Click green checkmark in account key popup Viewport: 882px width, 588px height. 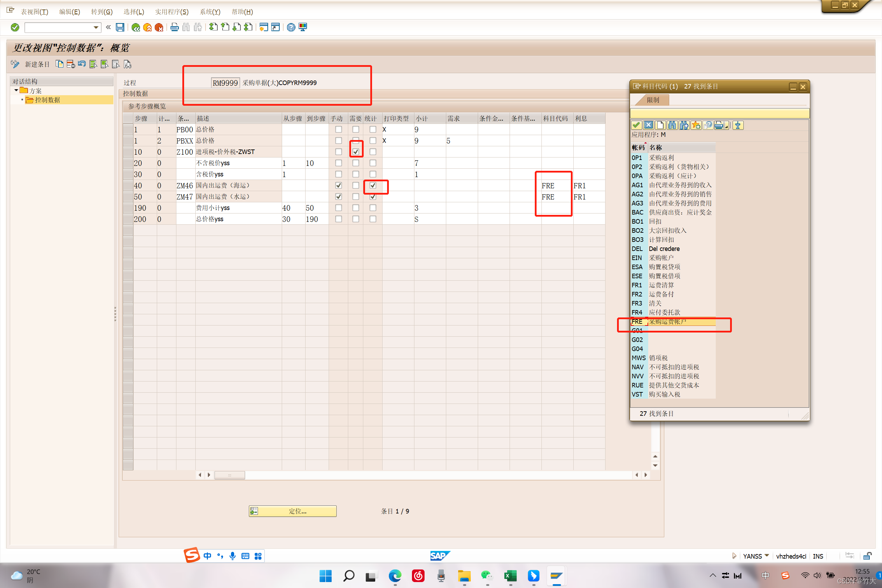pyautogui.click(x=636, y=125)
